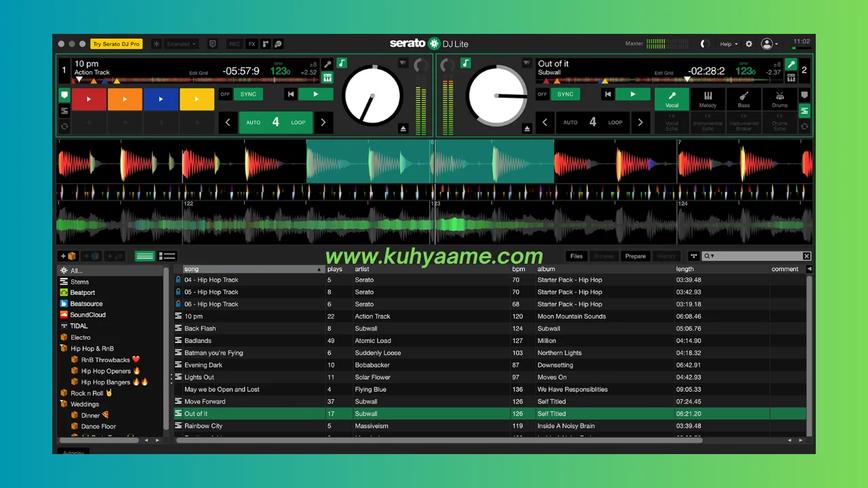
Task: Jump to track start on deck 1
Action: [291, 94]
